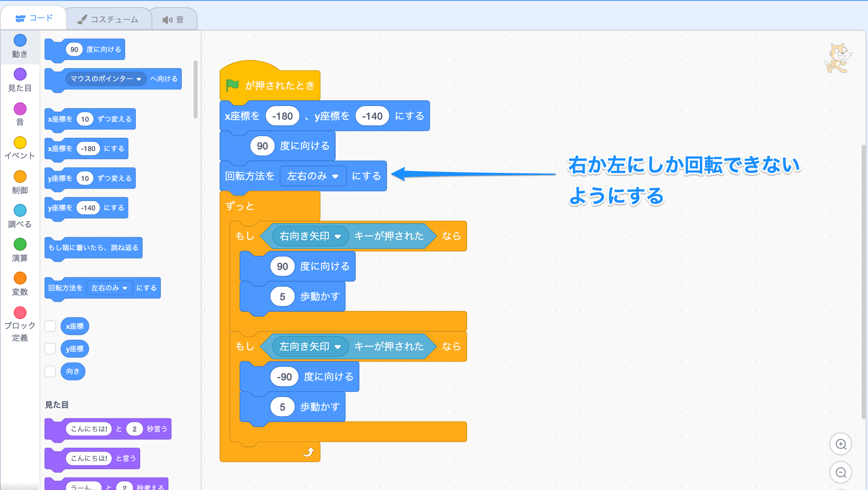Edit 10 in palette x座標をずつ変える block
This screenshot has width=868, height=490.
85,119
